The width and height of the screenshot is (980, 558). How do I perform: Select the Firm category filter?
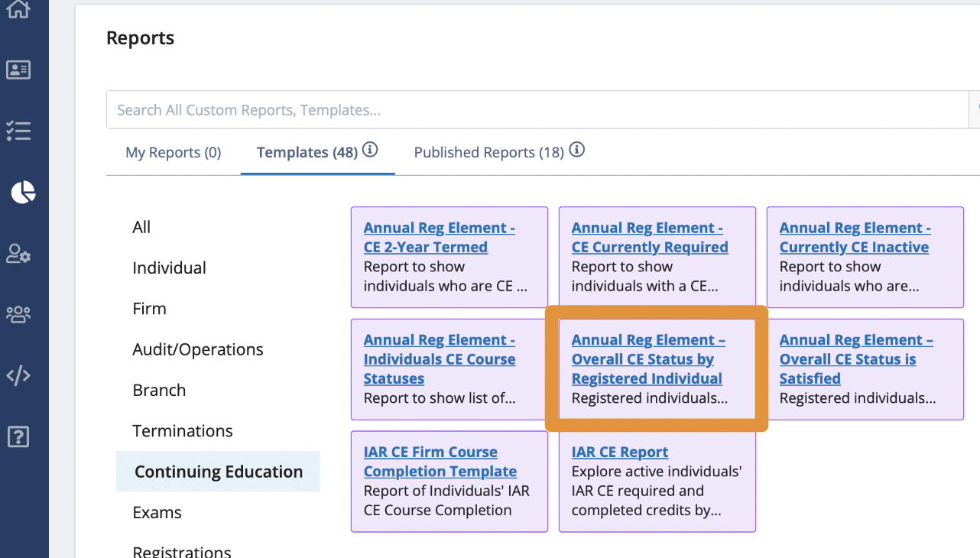tap(150, 309)
